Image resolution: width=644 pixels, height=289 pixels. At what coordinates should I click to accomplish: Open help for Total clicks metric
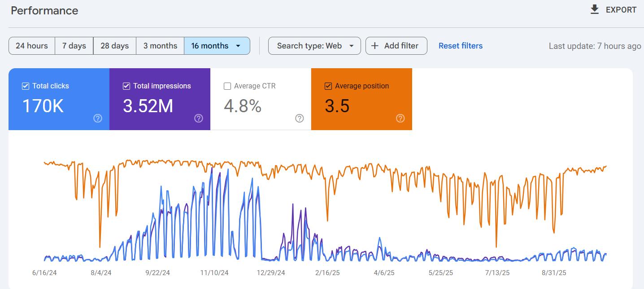tap(97, 118)
